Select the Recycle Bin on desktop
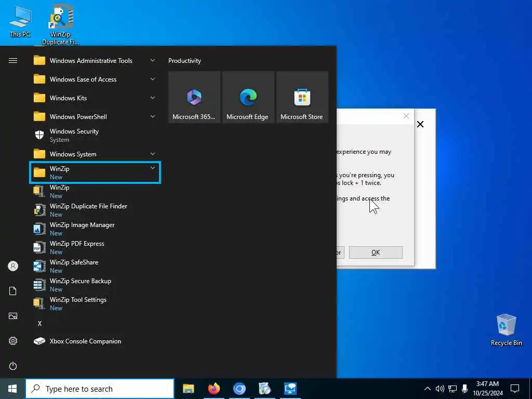This screenshot has width=532, height=399. 506,330
